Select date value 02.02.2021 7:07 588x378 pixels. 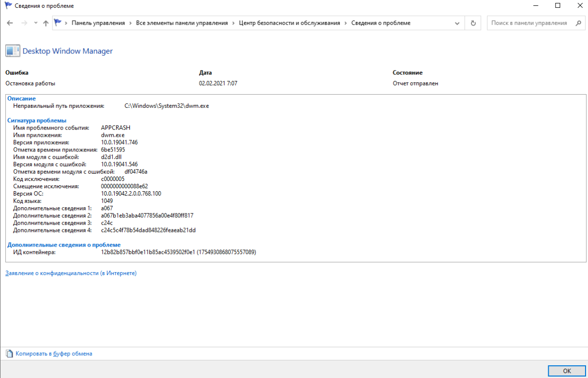point(218,83)
